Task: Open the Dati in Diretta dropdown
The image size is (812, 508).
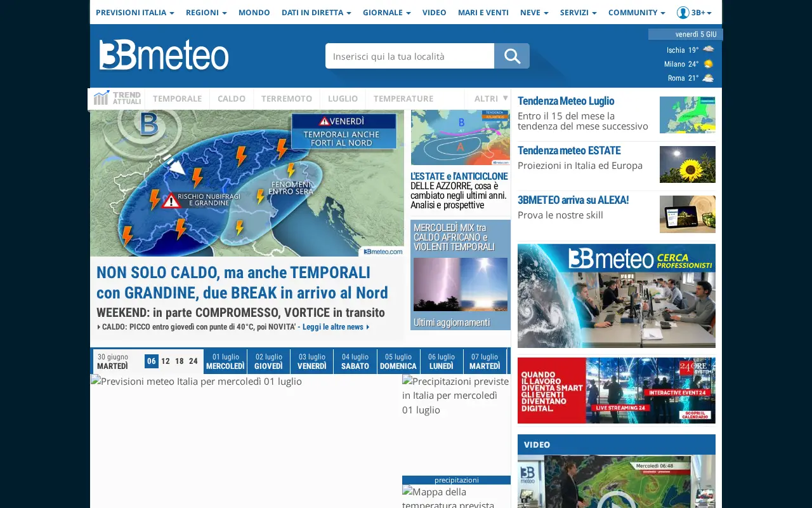Action: (317, 12)
